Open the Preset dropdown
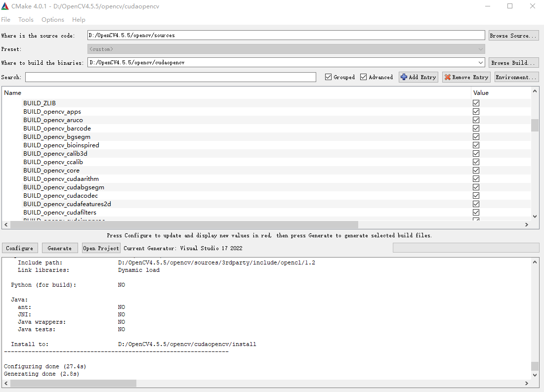544x392 pixels. tap(286, 49)
